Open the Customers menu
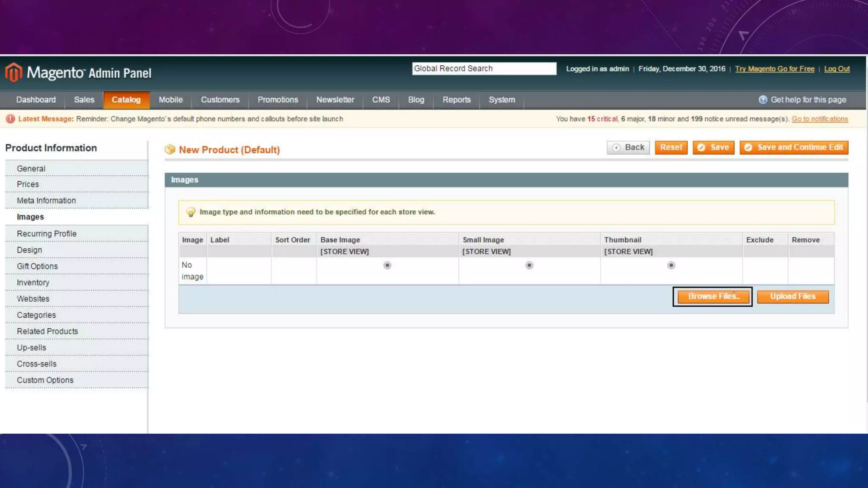 pyautogui.click(x=220, y=100)
